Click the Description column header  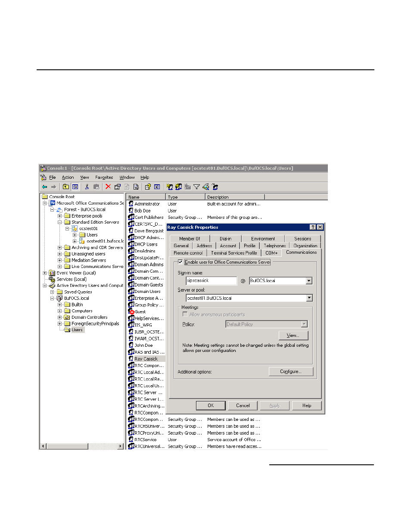(x=235, y=197)
